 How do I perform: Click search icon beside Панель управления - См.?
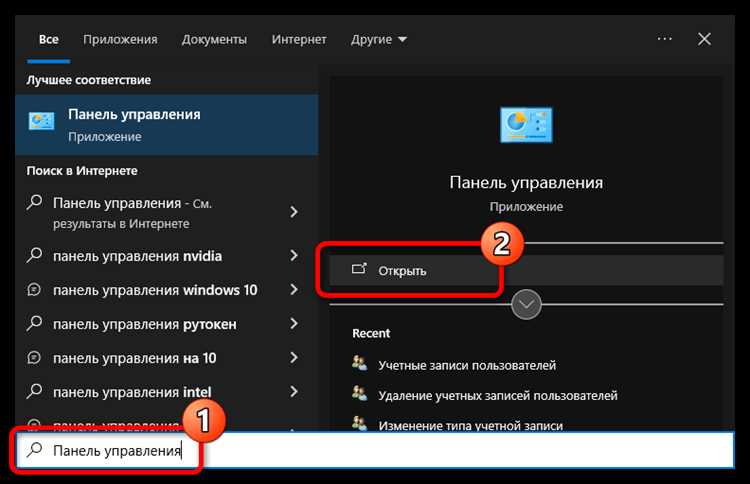pos(34,203)
